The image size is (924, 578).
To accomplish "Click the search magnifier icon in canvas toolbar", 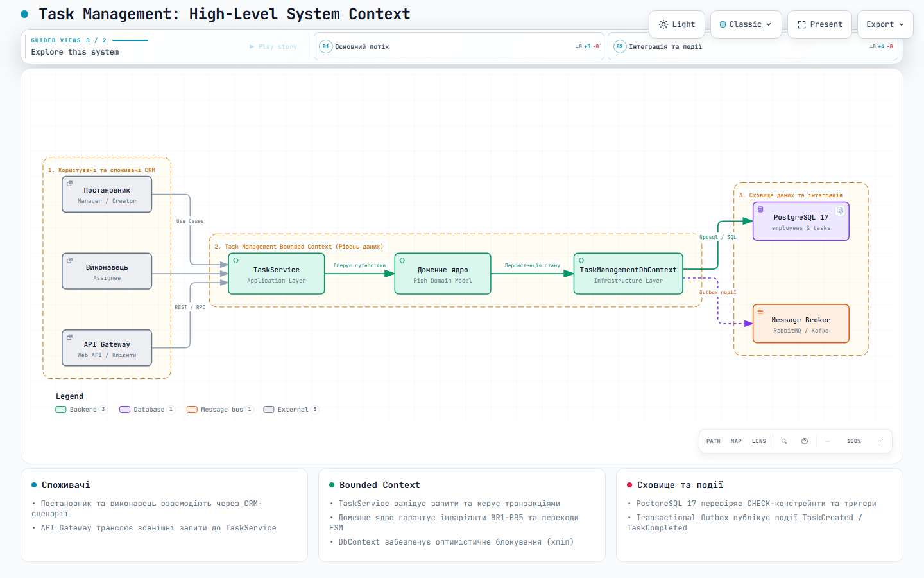I will pos(783,441).
